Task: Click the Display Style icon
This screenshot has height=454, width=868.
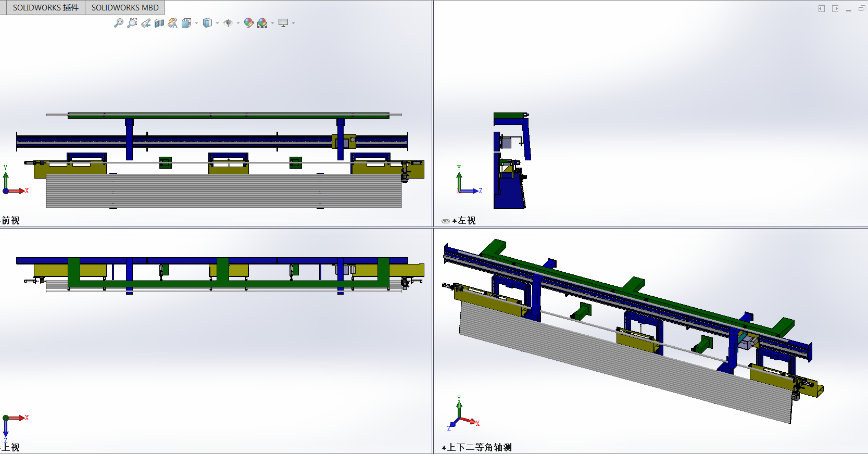Action: pos(207,23)
